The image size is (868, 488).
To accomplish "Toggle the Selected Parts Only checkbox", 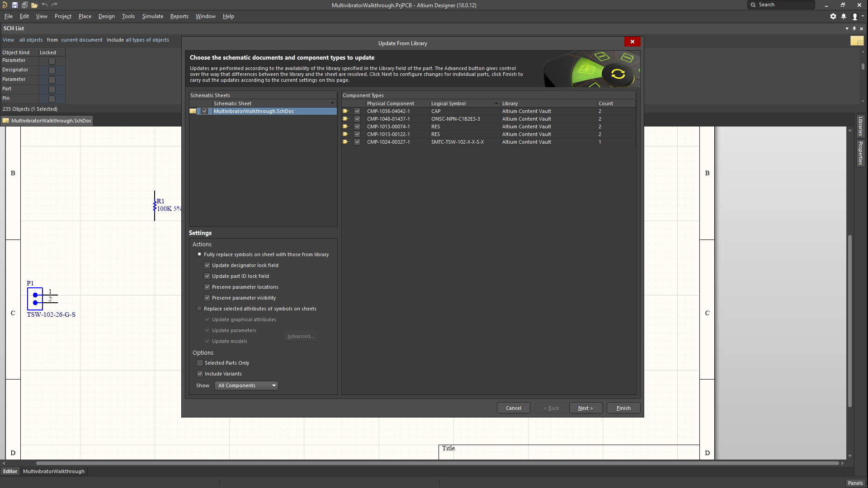I will (x=200, y=362).
